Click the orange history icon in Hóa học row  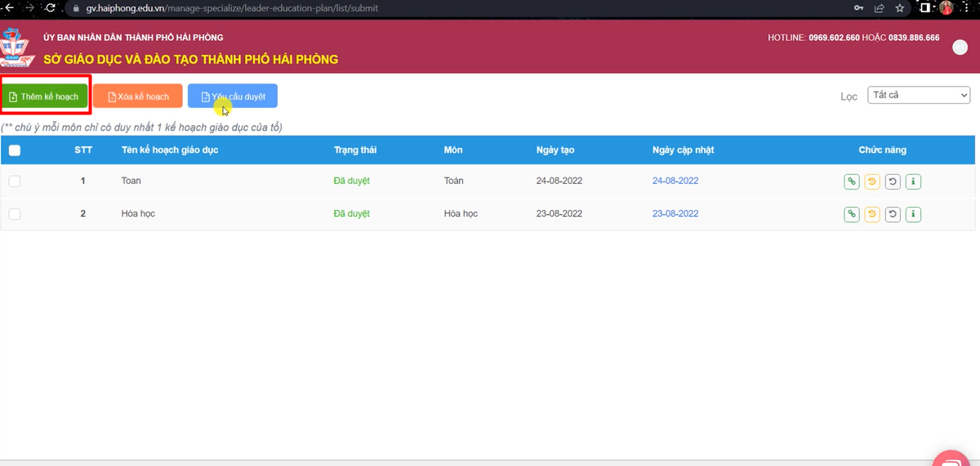pos(872,214)
